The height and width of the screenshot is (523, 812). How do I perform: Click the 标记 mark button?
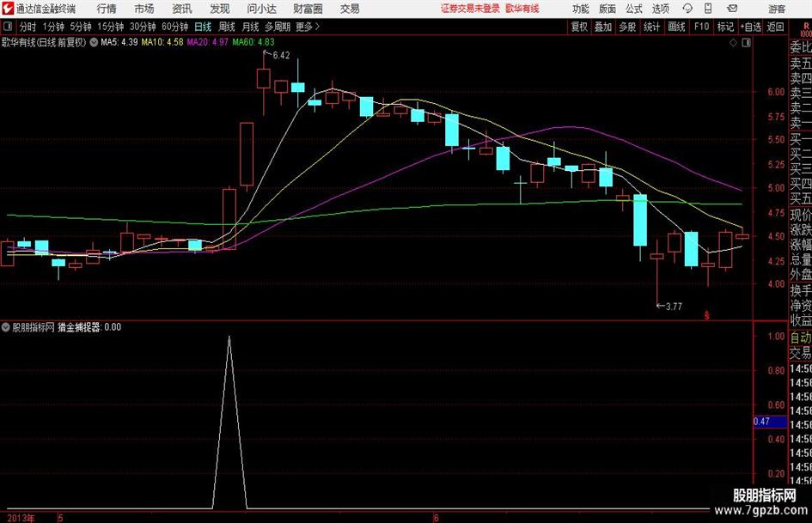click(725, 27)
